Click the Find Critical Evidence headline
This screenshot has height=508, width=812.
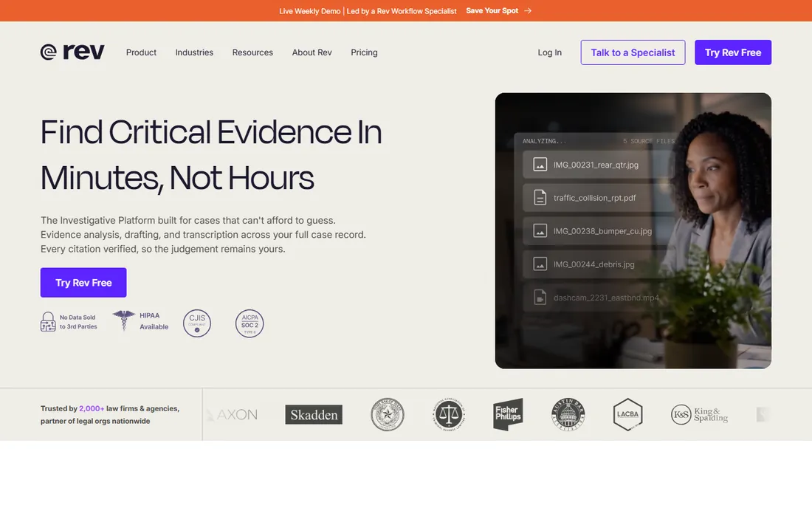pyautogui.click(x=211, y=155)
